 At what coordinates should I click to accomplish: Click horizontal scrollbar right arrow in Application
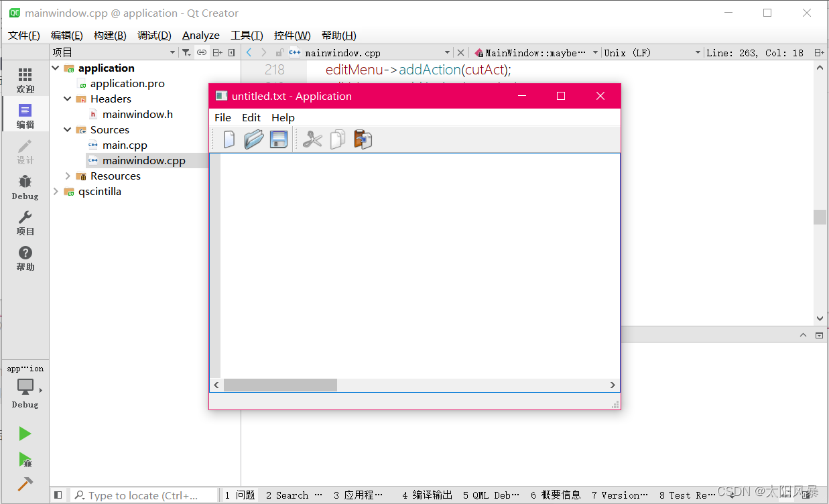pyautogui.click(x=613, y=385)
